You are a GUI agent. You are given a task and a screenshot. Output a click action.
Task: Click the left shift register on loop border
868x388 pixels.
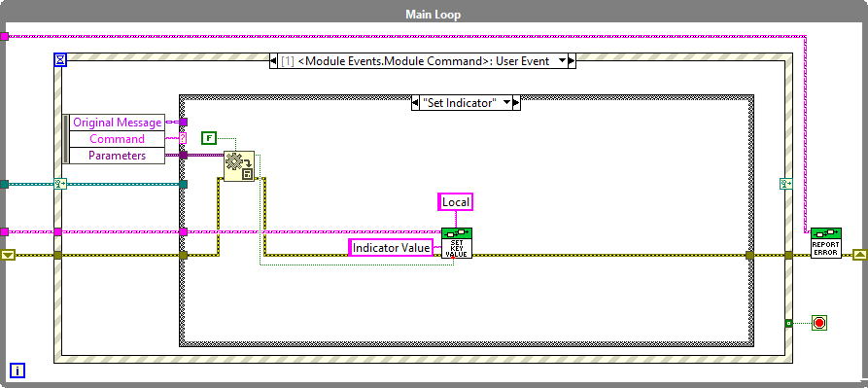[x=8, y=255]
